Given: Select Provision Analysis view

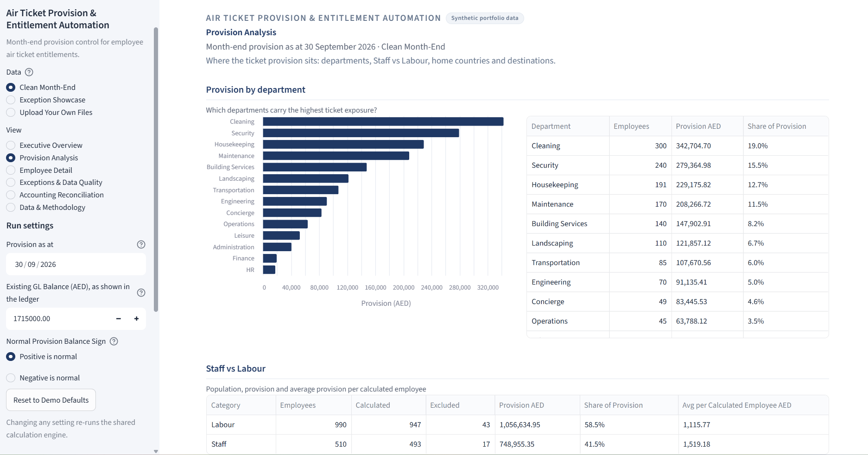Looking at the screenshot, I should tap(42, 158).
